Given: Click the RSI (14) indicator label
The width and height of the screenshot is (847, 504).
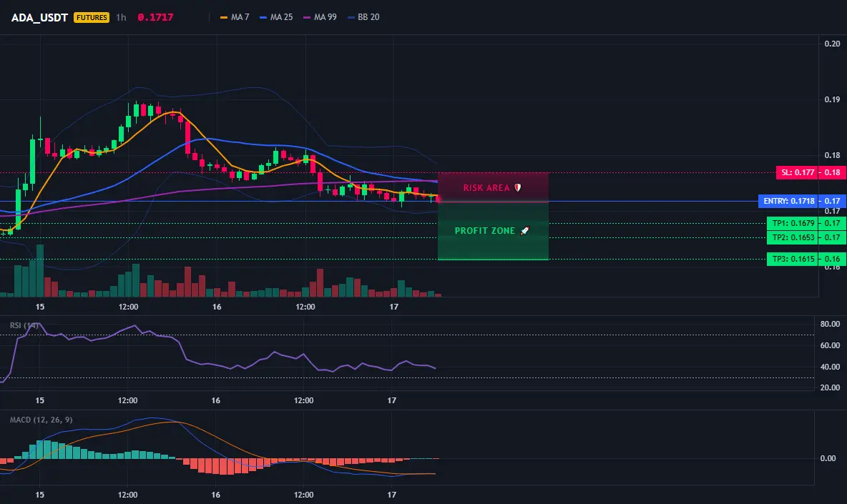Looking at the screenshot, I should click(x=24, y=325).
